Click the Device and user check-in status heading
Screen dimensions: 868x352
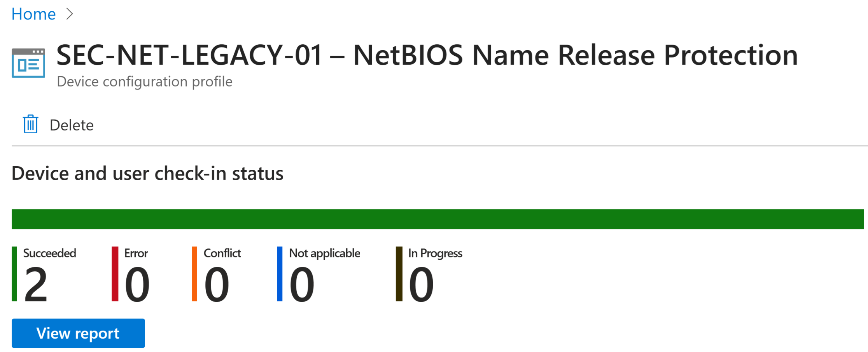pyautogui.click(x=147, y=174)
